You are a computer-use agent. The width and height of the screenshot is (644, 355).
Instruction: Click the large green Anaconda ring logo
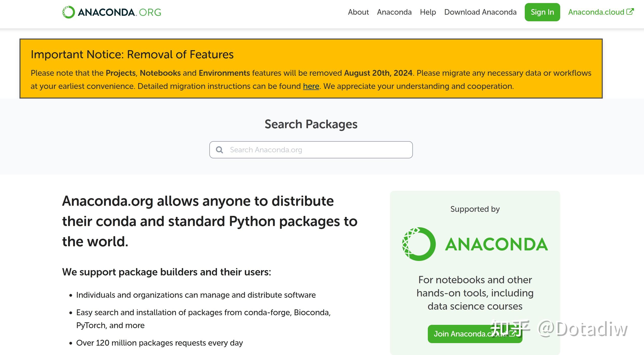(419, 244)
